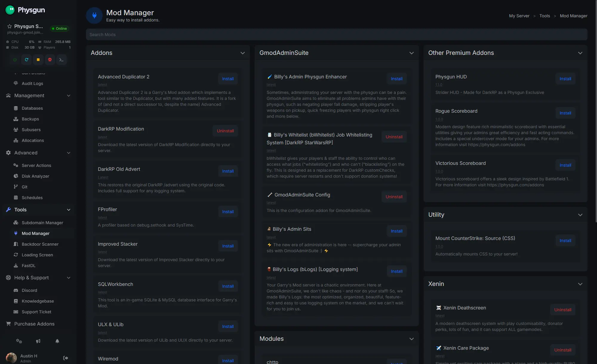Click the Backdoor Scanner icon
597x364 pixels.
tap(16, 244)
